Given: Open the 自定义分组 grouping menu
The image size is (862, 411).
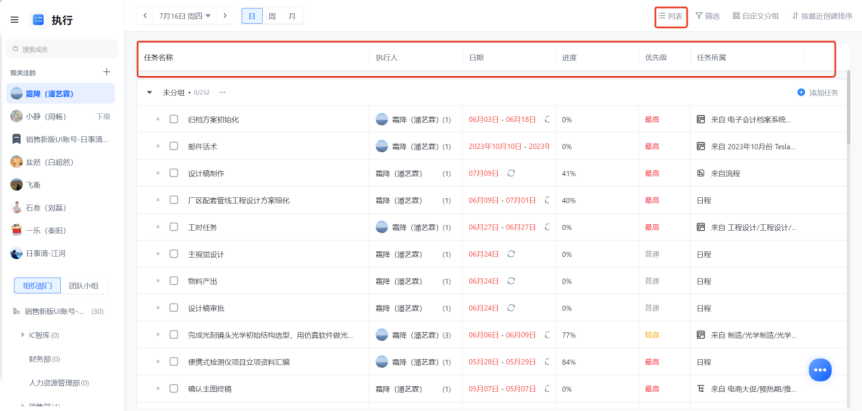Looking at the screenshot, I should [755, 16].
